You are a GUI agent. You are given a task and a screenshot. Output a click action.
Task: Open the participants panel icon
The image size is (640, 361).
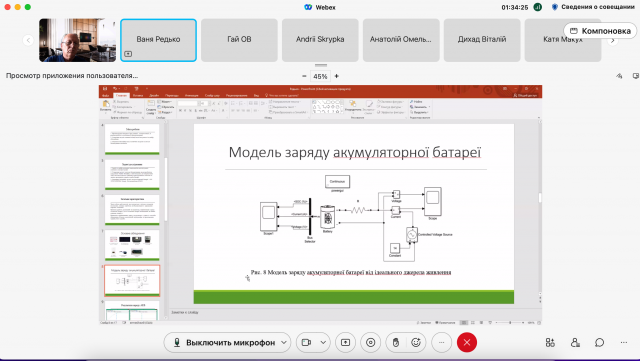pyautogui.click(x=575, y=343)
